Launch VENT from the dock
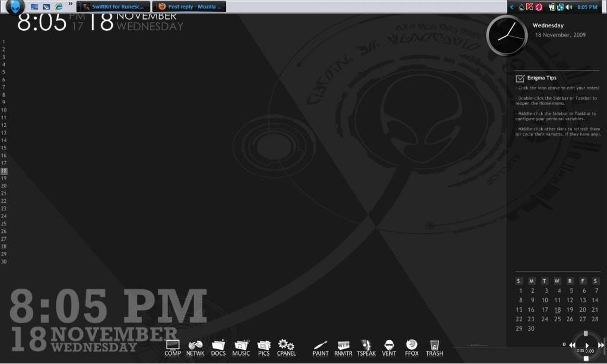 click(x=389, y=347)
